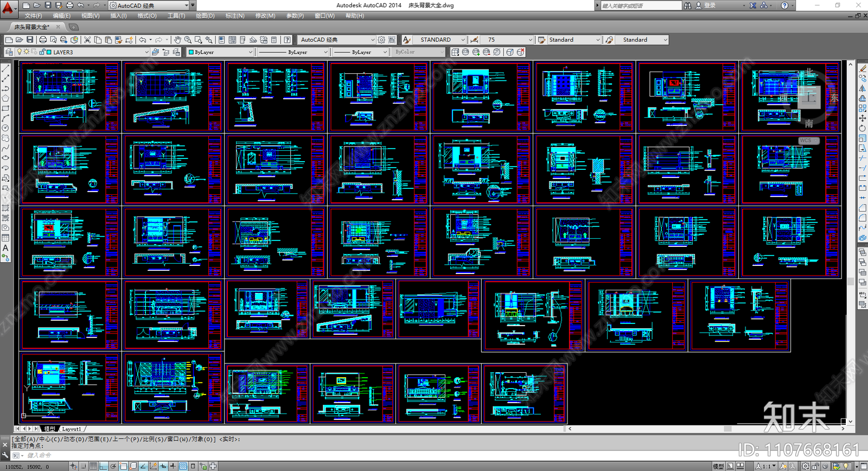The image size is (868, 471).
Task: Open the Help question mark toolbar icon
Action: point(287,40)
